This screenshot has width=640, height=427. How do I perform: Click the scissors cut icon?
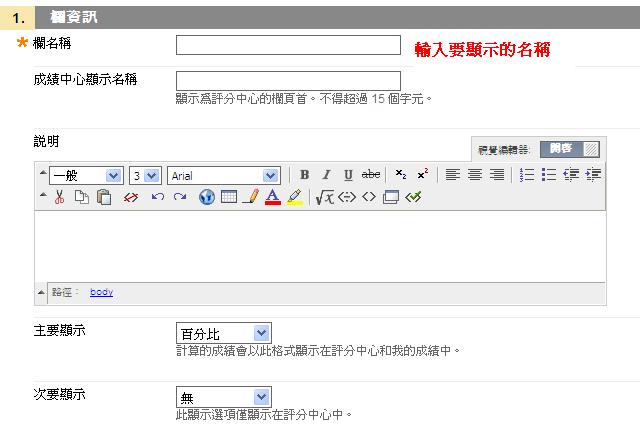tap(60, 197)
